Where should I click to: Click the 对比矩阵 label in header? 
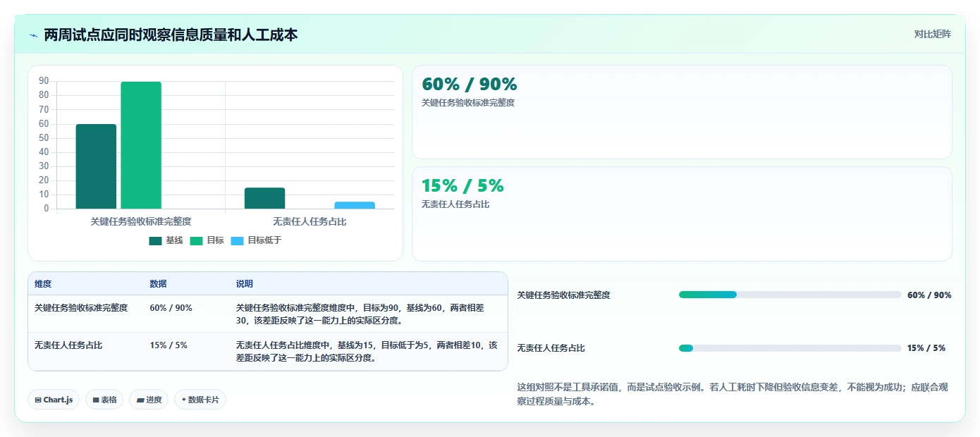(932, 35)
